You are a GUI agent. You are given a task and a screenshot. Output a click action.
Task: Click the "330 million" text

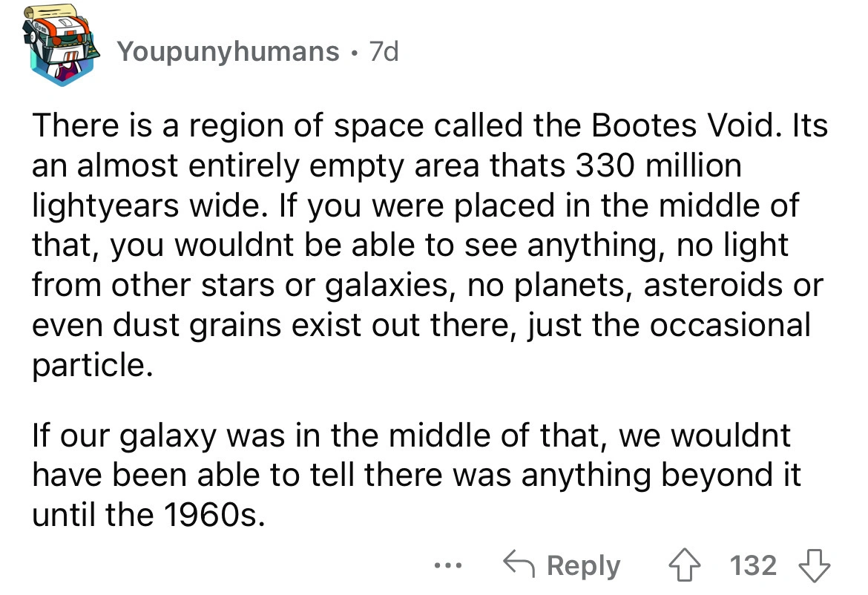tap(657, 165)
